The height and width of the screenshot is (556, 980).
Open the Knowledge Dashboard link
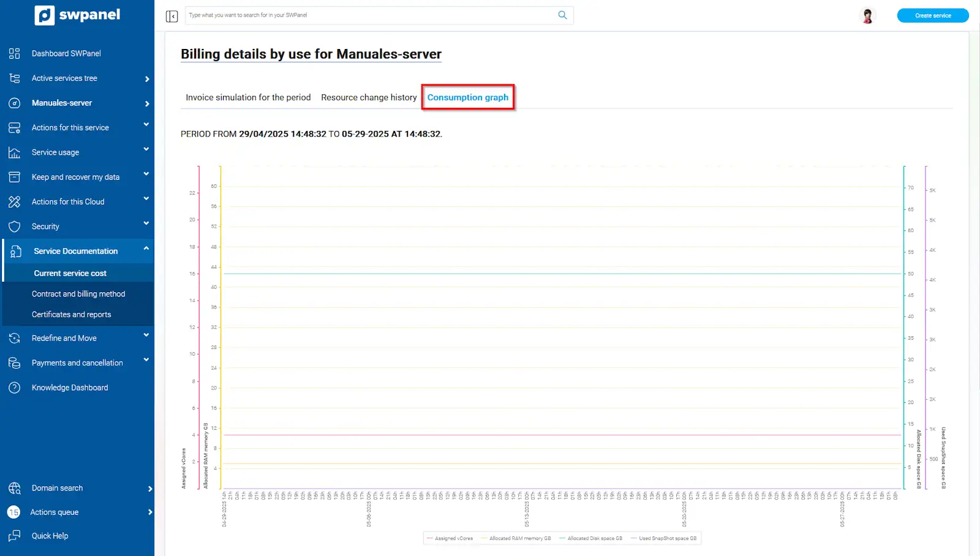click(70, 388)
